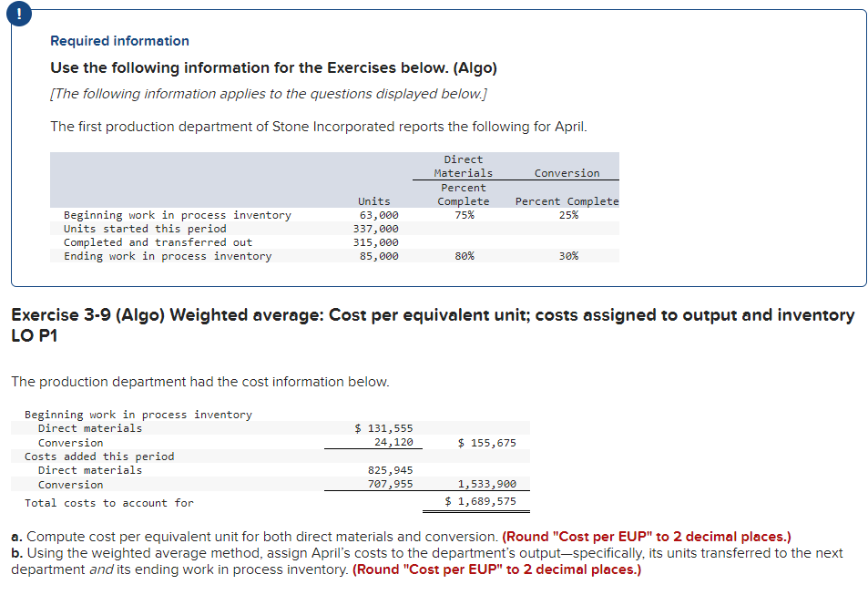The width and height of the screenshot is (868, 595).
Task: Click the 'Conversion' column header in units table
Action: pyautogui.click(x=567, y=173)
